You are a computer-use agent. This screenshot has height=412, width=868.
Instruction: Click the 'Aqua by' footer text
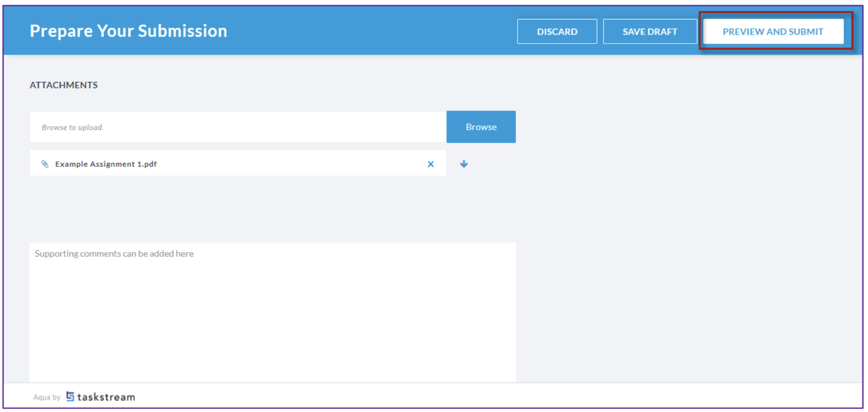(x=47, y=397)
